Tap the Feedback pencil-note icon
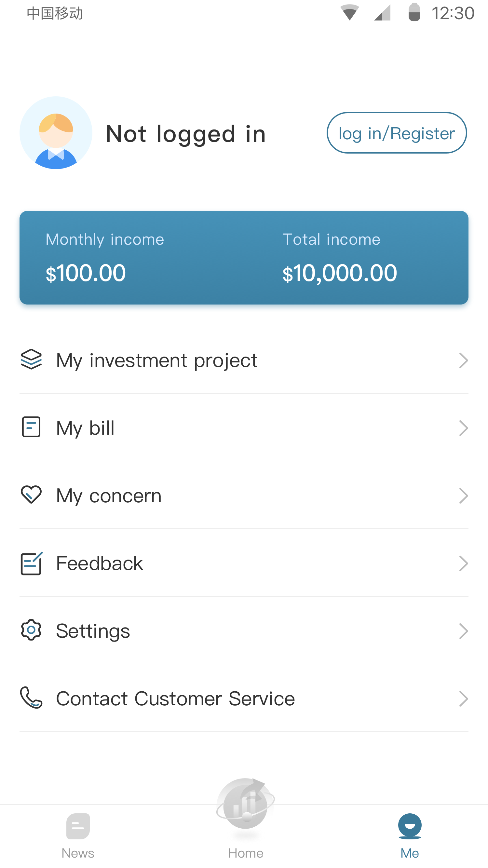 31,563
